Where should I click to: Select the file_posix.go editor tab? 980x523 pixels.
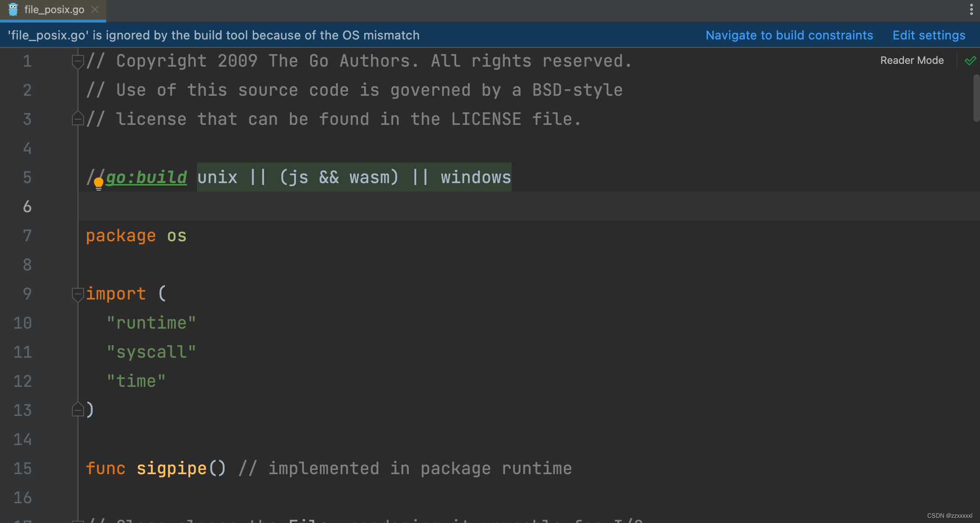click(x=53, y=10)
